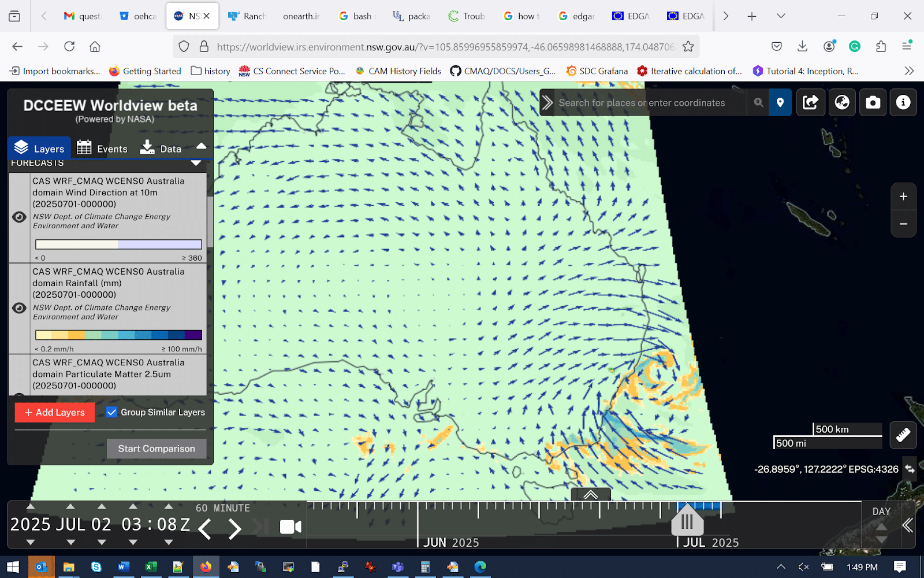The width and height of the screenshot is (924, 578).
Task: Zoom in the map with plus button
Action: pos(903,197)
